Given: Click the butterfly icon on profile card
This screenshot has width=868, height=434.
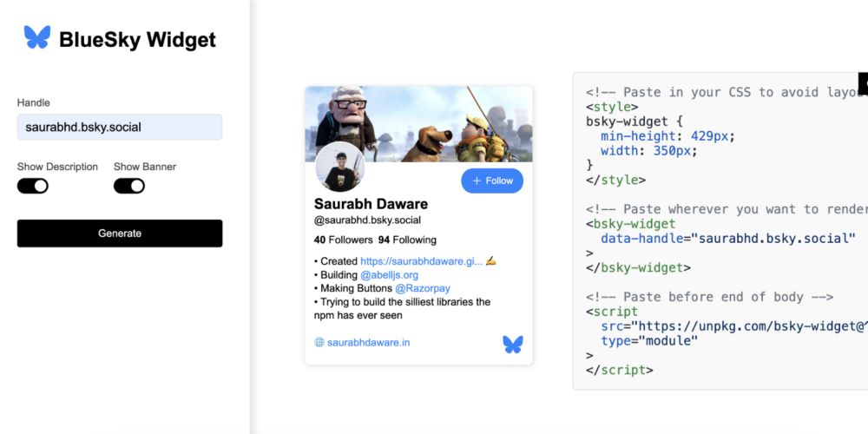Looking at the screenshot, I should click(x=513, y=345).
